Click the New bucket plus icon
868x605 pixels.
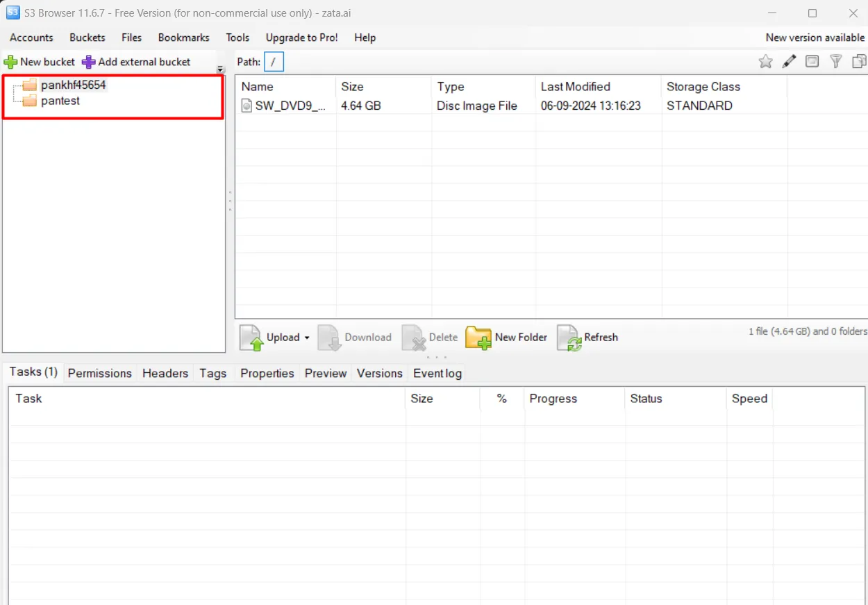point(10,62)
